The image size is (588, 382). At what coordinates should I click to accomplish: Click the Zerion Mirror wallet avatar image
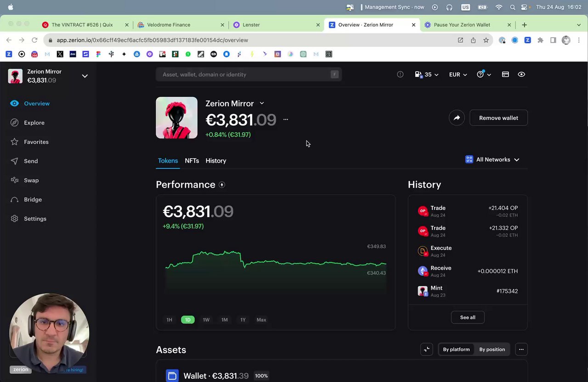[x=177, y=118]
